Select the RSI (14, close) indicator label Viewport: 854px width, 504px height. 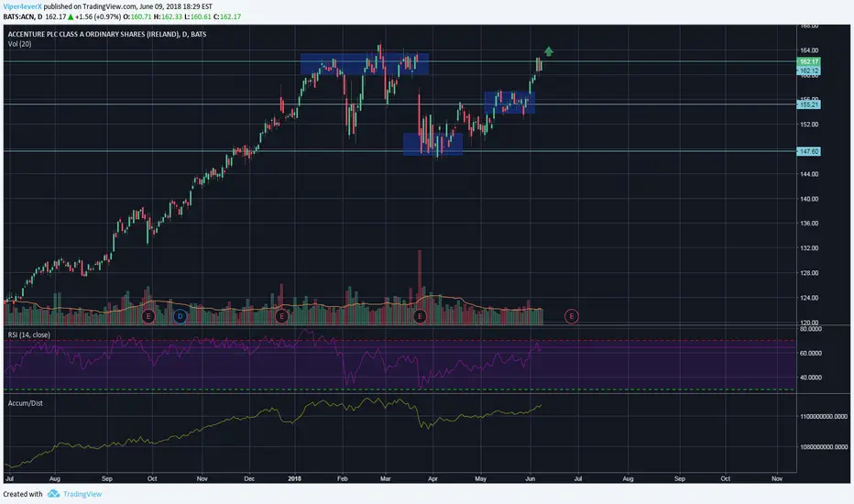[29, 334]
